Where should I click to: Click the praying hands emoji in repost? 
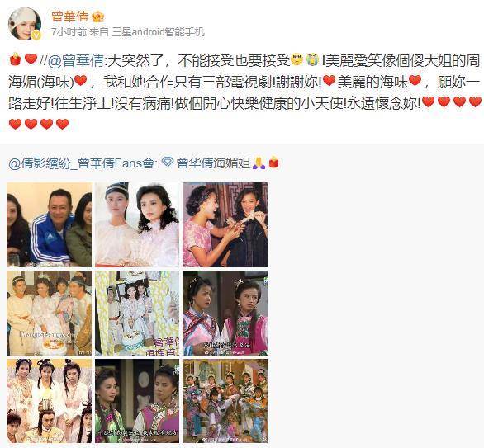259,163
